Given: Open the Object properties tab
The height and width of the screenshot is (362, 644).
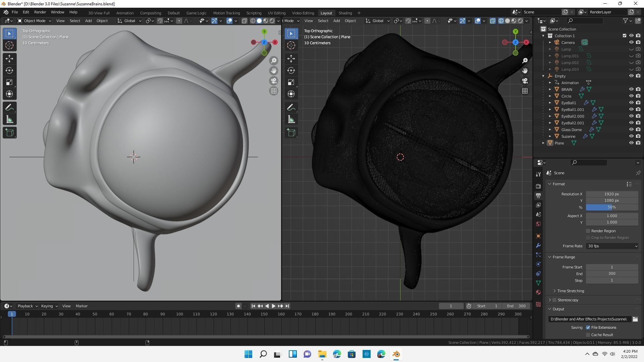Looking at the screenshot, I should [538, 236].
